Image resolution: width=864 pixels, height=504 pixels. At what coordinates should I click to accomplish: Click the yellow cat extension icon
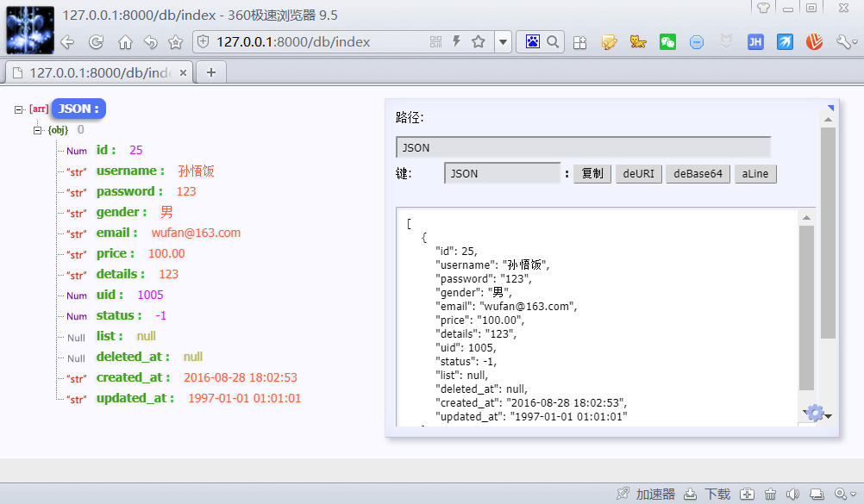(x=638, y=42)
